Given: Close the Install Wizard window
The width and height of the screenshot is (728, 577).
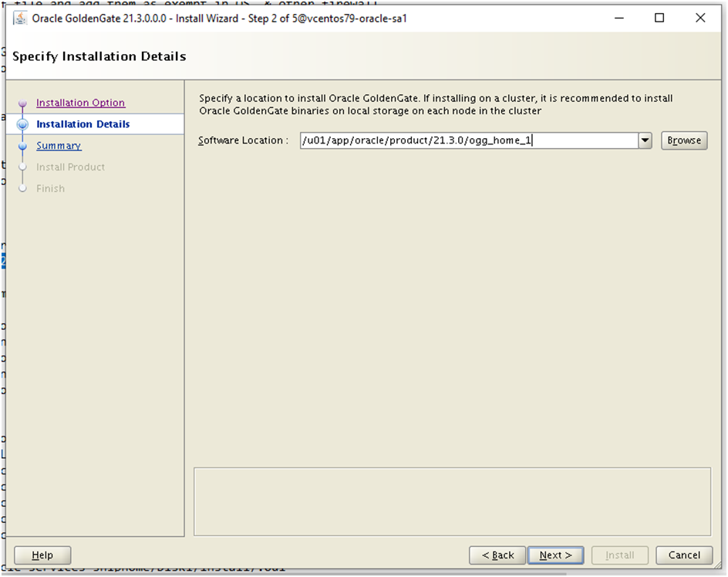Looking at the screenshot, I should [700, 18].
